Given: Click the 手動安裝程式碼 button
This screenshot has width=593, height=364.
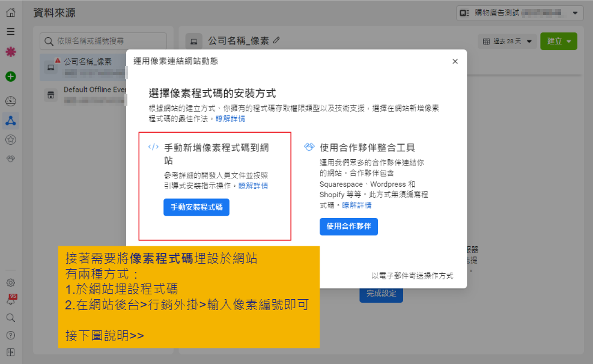Looking at the screenshot, I should pyautogui.click(x=196, y=207).
